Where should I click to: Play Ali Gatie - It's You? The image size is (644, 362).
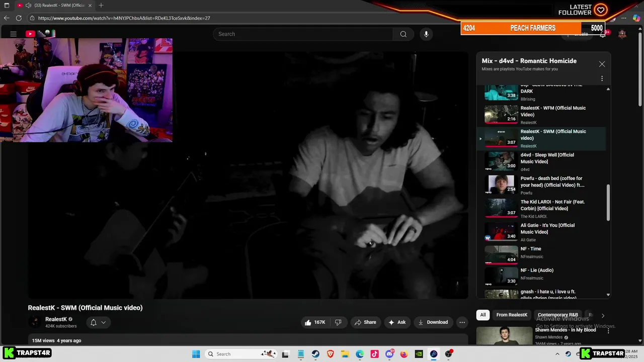pyautogui.click(x=541, y=232)
